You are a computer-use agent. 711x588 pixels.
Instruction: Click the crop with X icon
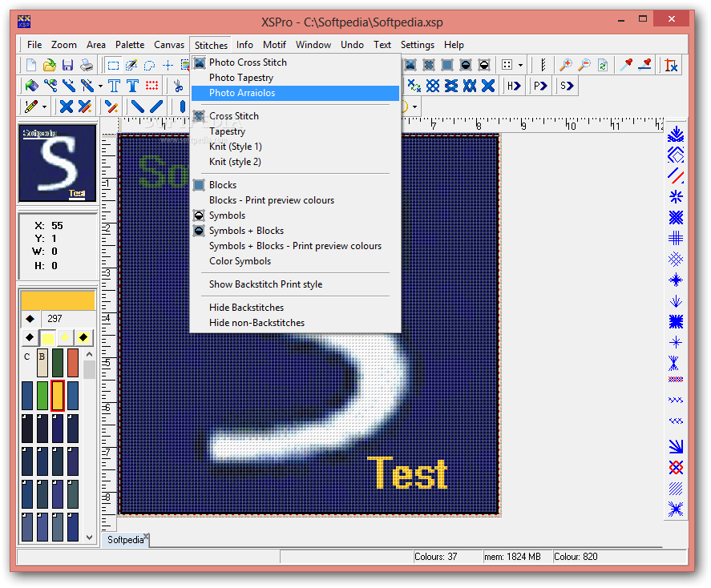point(671,65)
